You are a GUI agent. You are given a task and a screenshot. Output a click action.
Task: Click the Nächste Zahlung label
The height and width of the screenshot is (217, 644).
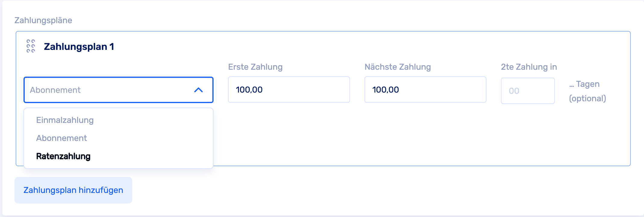pos(398,67)
